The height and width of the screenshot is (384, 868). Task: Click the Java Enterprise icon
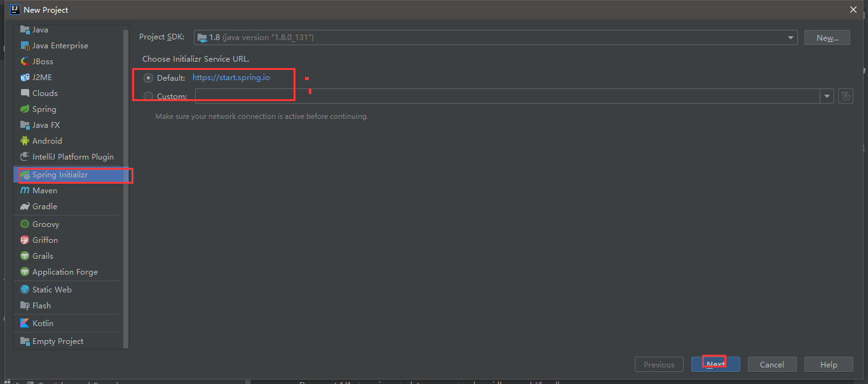point(25,46)
